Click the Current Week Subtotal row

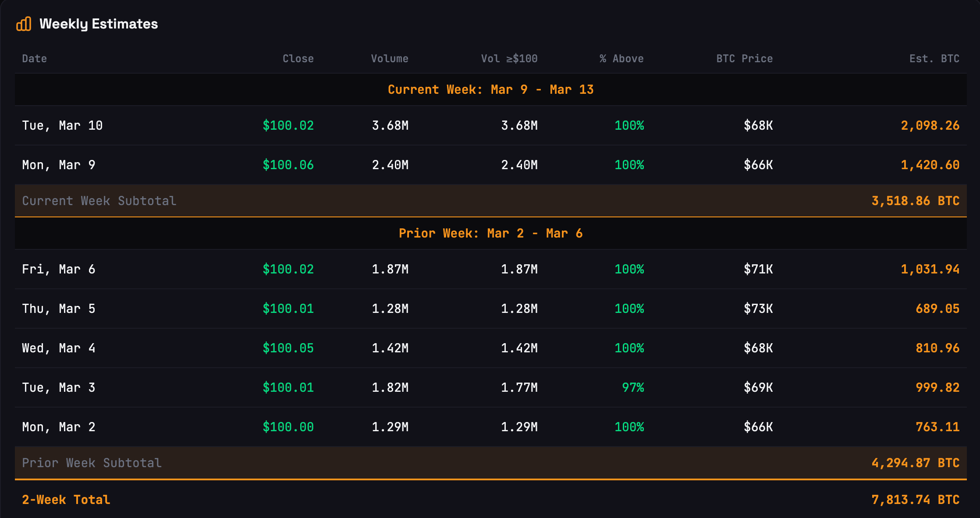click(99, 200)
